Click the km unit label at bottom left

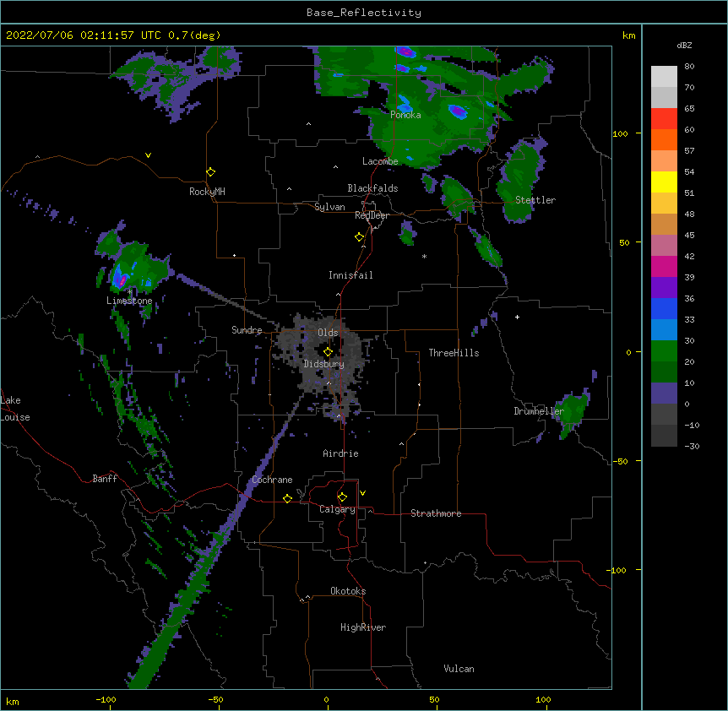tap(13, 701)
